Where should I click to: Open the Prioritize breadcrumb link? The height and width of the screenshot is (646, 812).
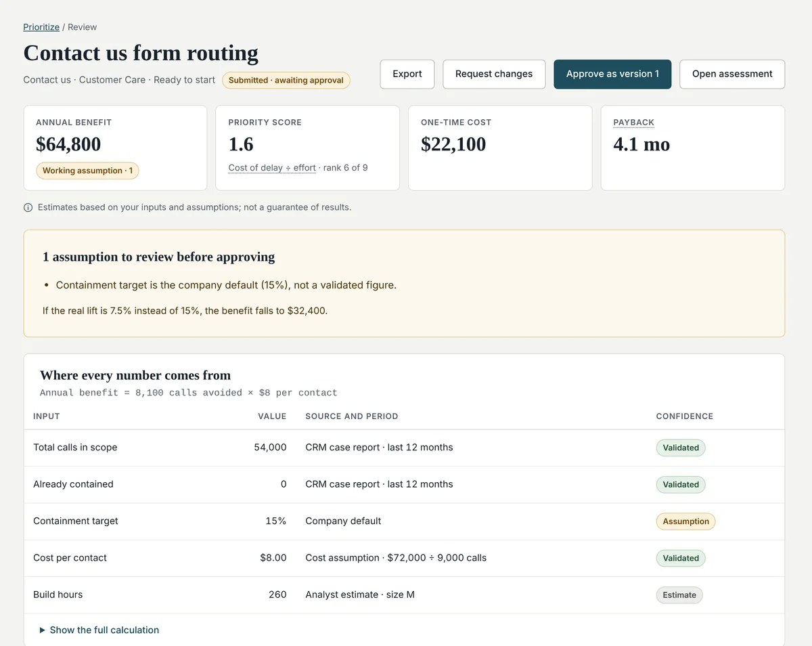pyautogui.click(x=41, y=27)
